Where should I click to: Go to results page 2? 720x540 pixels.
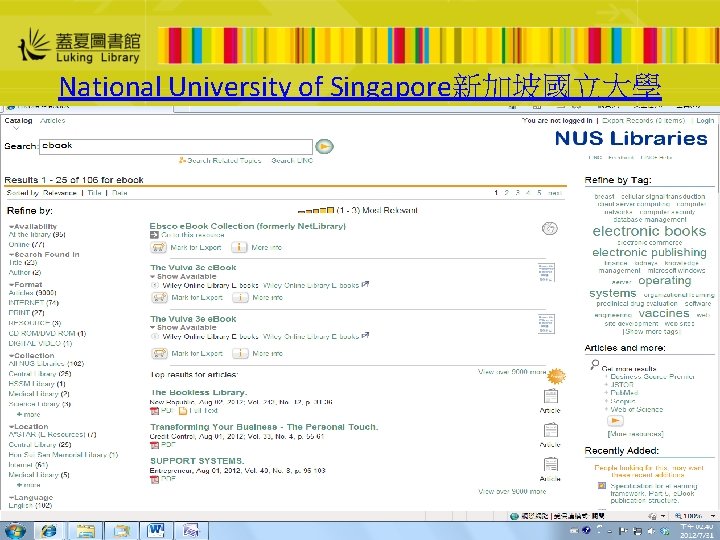click(506, 193)
